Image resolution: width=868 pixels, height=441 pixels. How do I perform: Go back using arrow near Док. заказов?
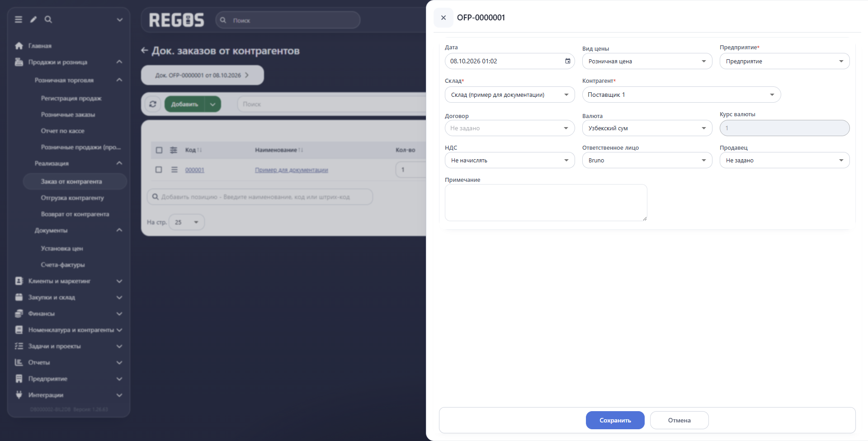[x=145, y=50]
